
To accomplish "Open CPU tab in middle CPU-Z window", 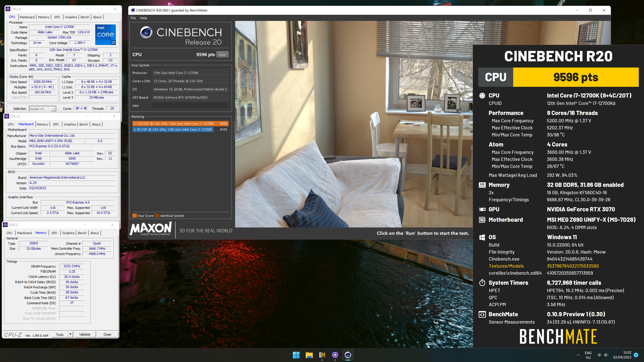I will click(x=11, y=124).
